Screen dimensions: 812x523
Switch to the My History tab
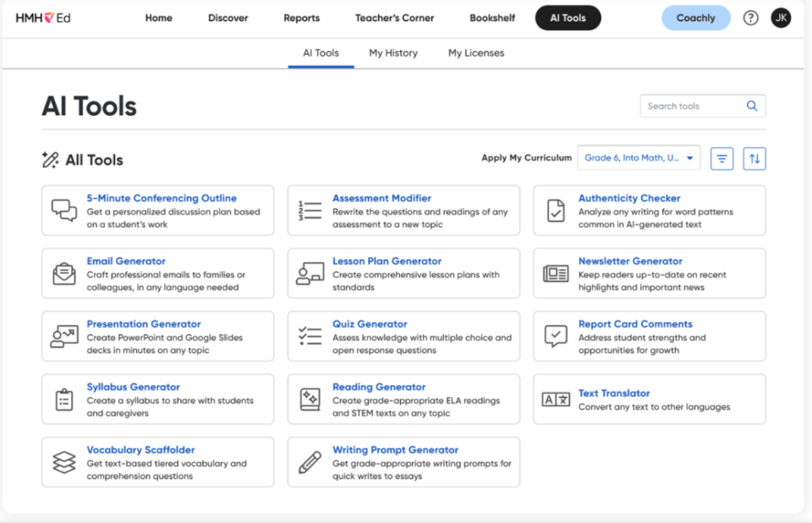pyautogui.click(x=393, y=52)
